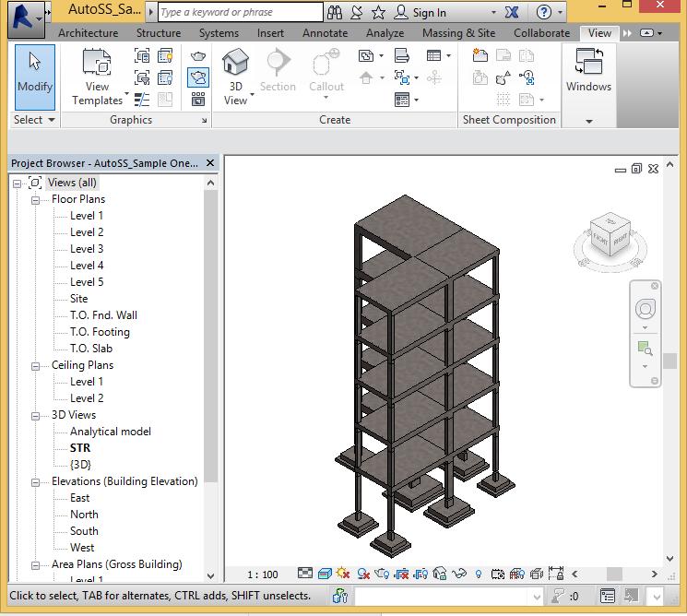This screenshot has height=616, width=687.
Task: Toggle Thin Lines display
Action: pos(142,100)
